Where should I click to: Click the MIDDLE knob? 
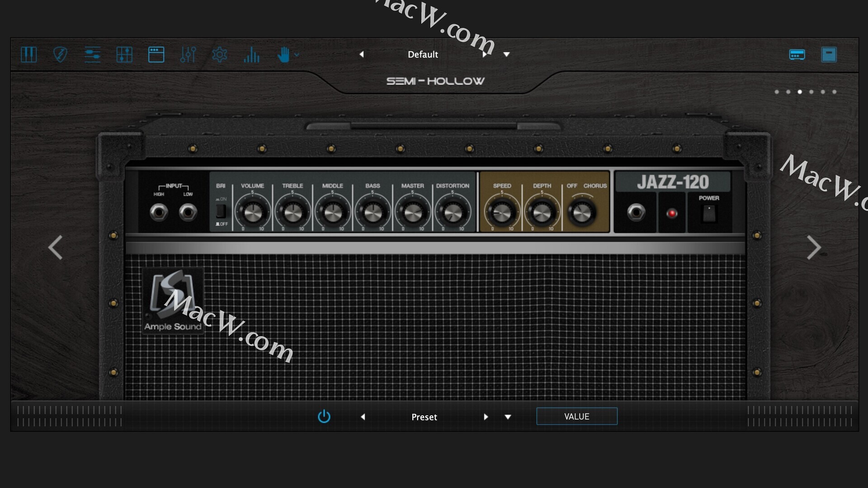(333, 212)
